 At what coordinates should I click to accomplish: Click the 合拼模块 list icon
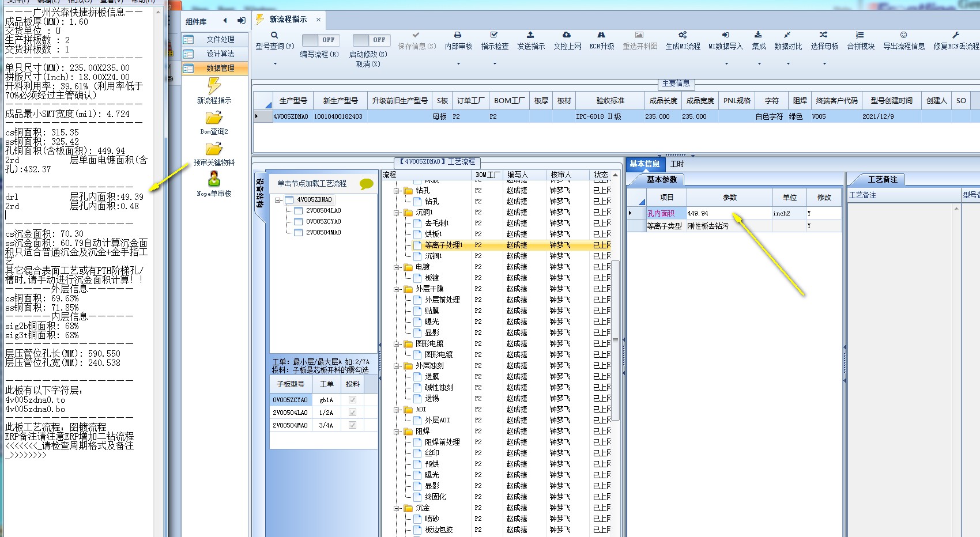[x=860, y=35]
